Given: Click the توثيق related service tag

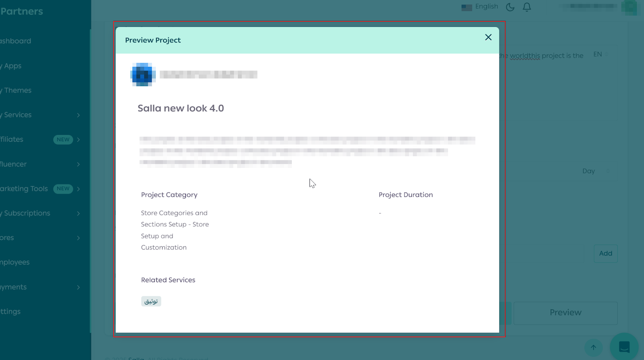Looking at the screenshot, I should point(151,301).
